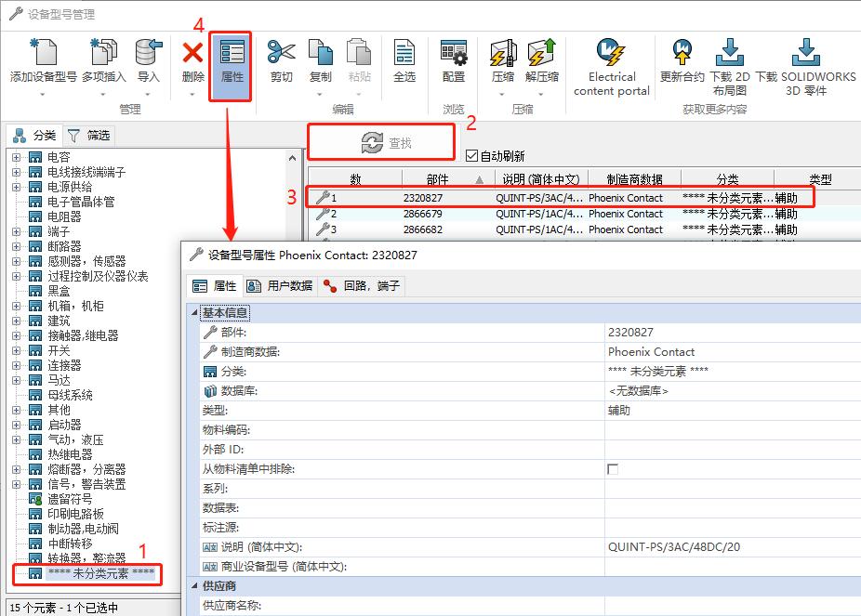Click the 查找 search button

point(381,142)
